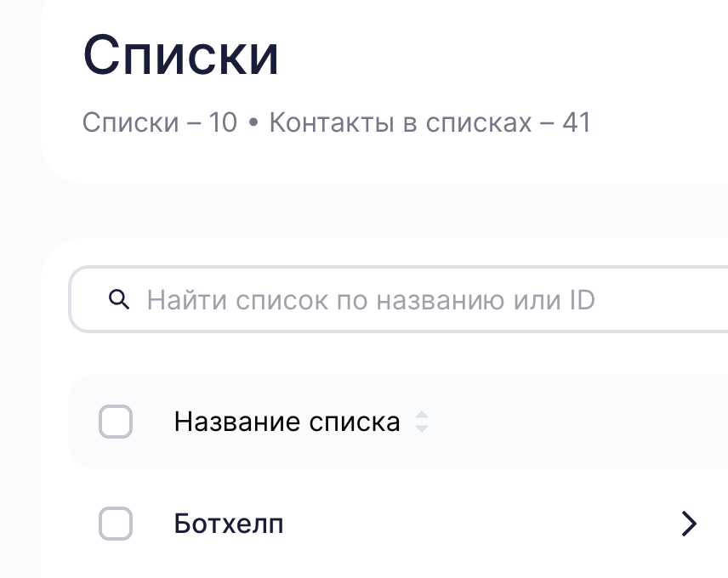Click the magnifier icon in the search field
Screen dimensions: 728x578
(x=120, y=299)
